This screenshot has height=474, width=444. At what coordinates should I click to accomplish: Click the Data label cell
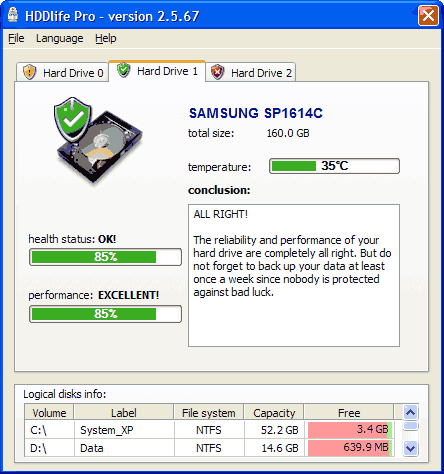[124, 448]
